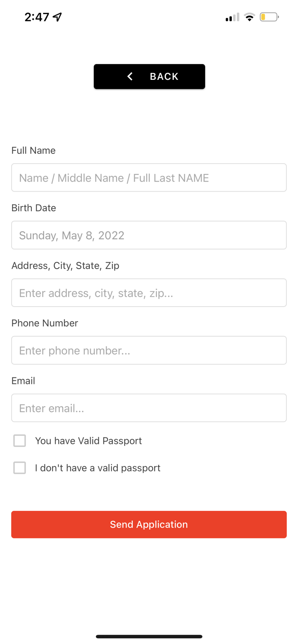Tap the Wi-Fi icon in status bar
Image resolution: width=298 pixels, height=644 pixels.
point(249,17)
